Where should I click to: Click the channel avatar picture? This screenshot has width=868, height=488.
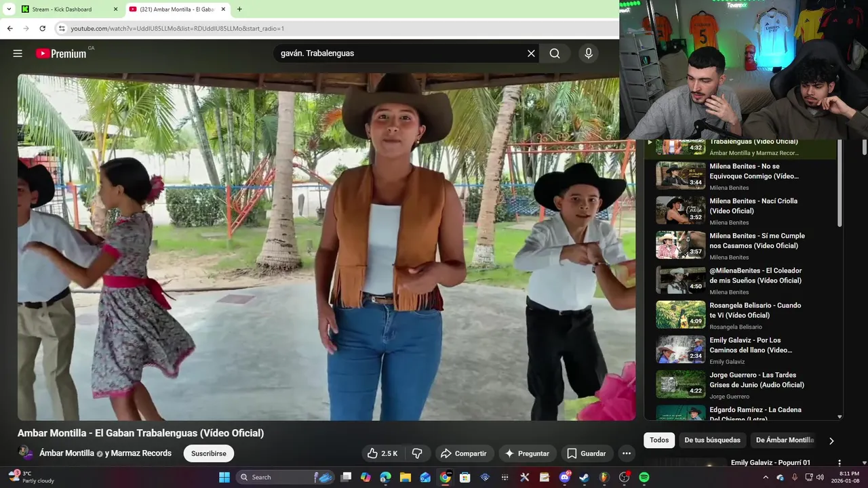tap(25, 453)
